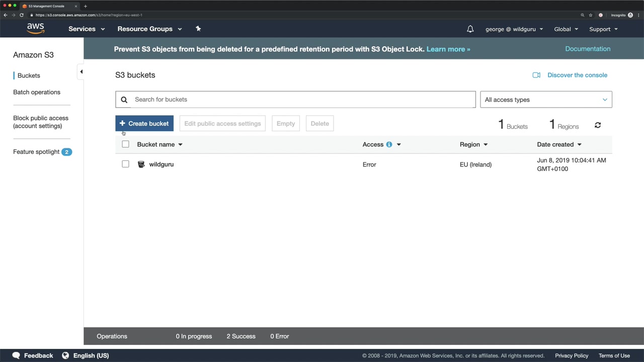Open the Chrome three-dot menu

[638, 15]
